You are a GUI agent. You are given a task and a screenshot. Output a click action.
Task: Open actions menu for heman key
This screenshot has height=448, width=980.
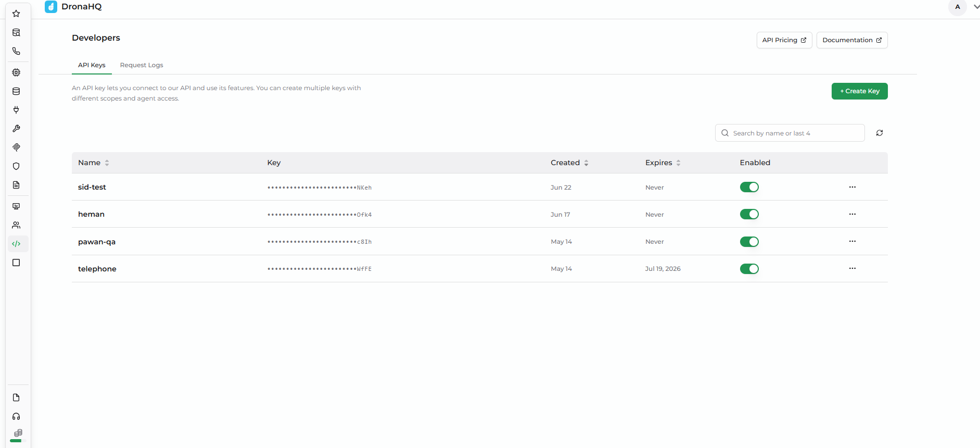point(852,214)
